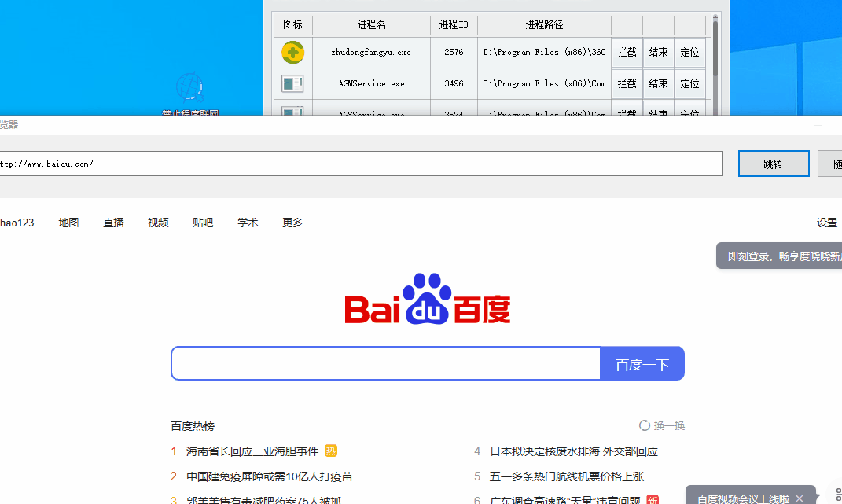Close the 百度视频会议上线啦 popup
842x504 pixels.
800,498
